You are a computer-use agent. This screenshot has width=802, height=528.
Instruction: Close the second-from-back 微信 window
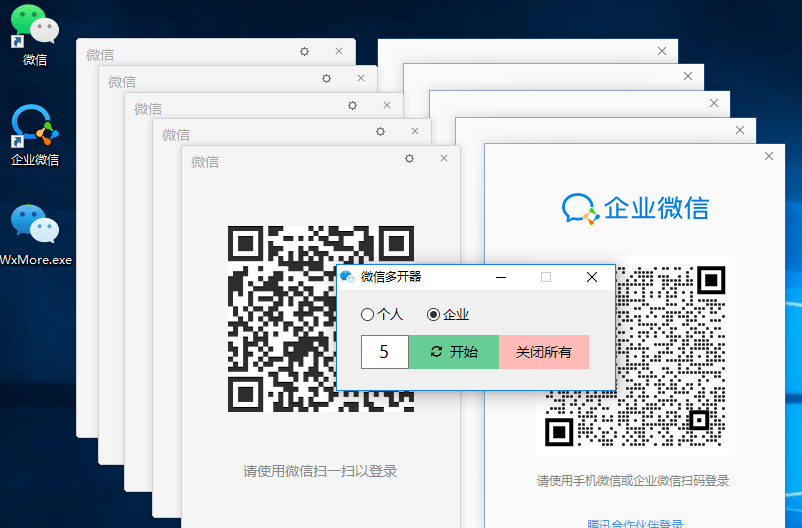(361, 78)
